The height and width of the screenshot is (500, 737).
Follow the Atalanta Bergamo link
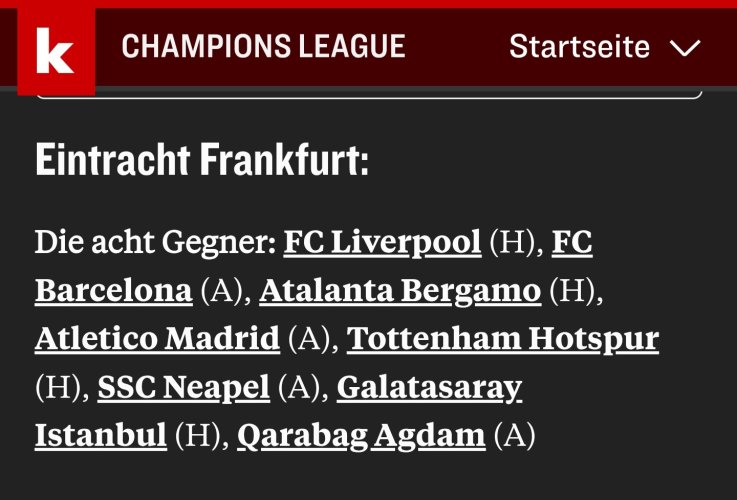click(x=400, y=291)
